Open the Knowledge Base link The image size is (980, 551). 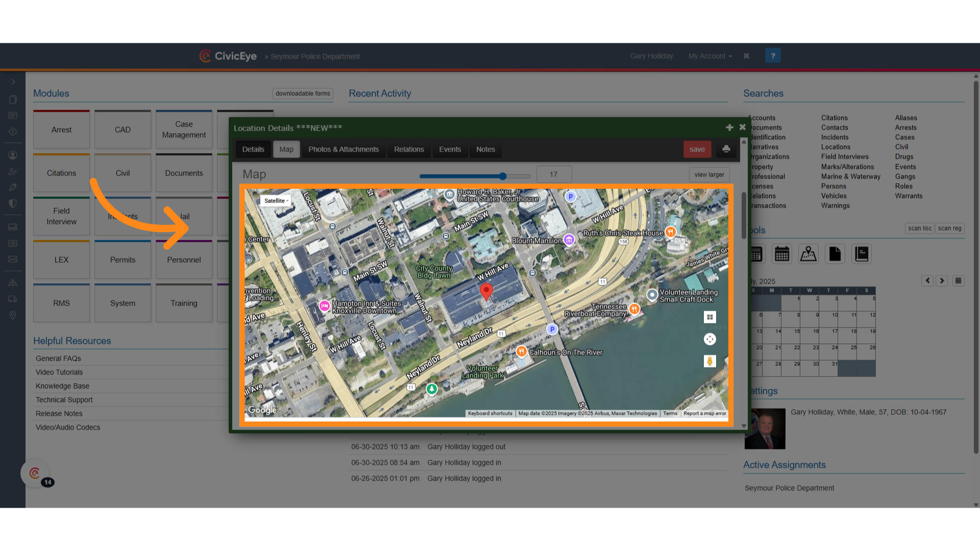tap(62, 386)
